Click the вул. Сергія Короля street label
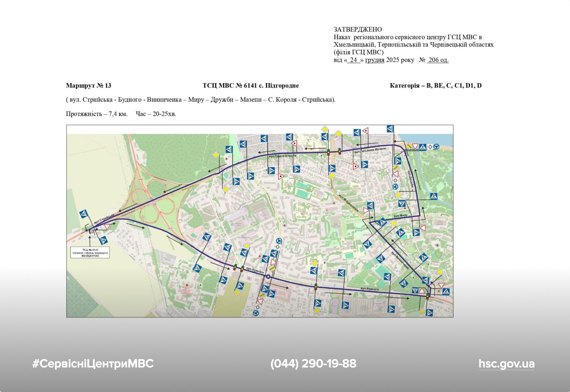The image size is (570, 392). [282, 156]
